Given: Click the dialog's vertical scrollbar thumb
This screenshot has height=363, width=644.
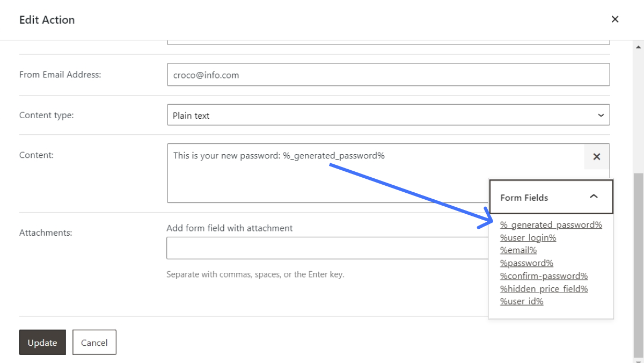Looking at the screenshot, I should pos(638,263).
